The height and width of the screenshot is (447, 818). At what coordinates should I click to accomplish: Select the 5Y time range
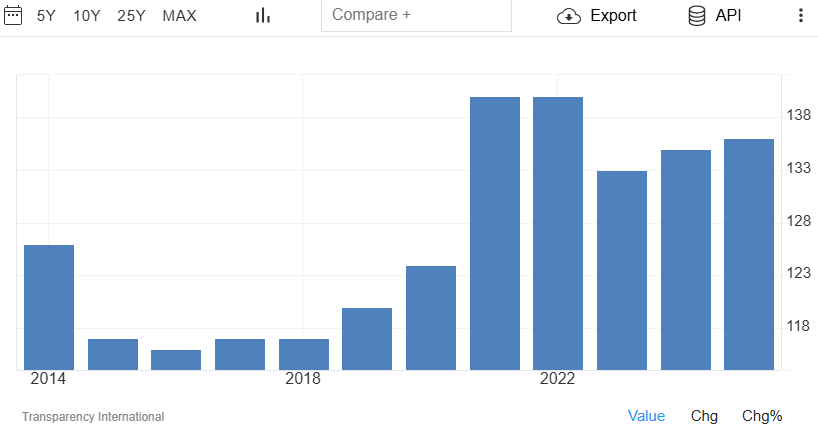tap(46, 16)
